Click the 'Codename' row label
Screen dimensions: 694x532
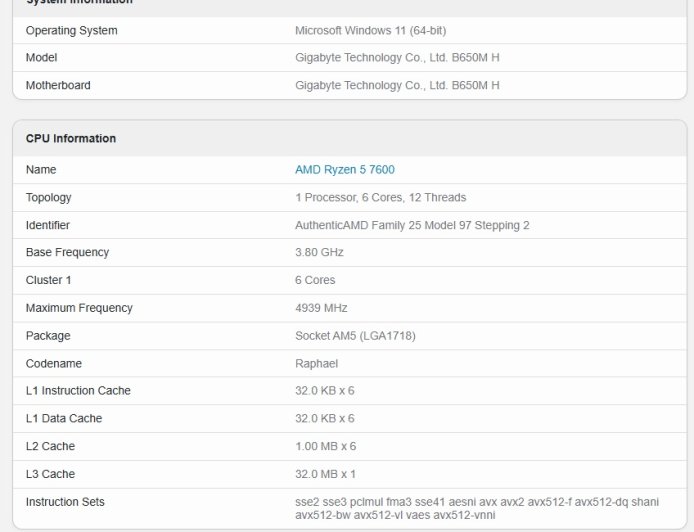(54, 363)
